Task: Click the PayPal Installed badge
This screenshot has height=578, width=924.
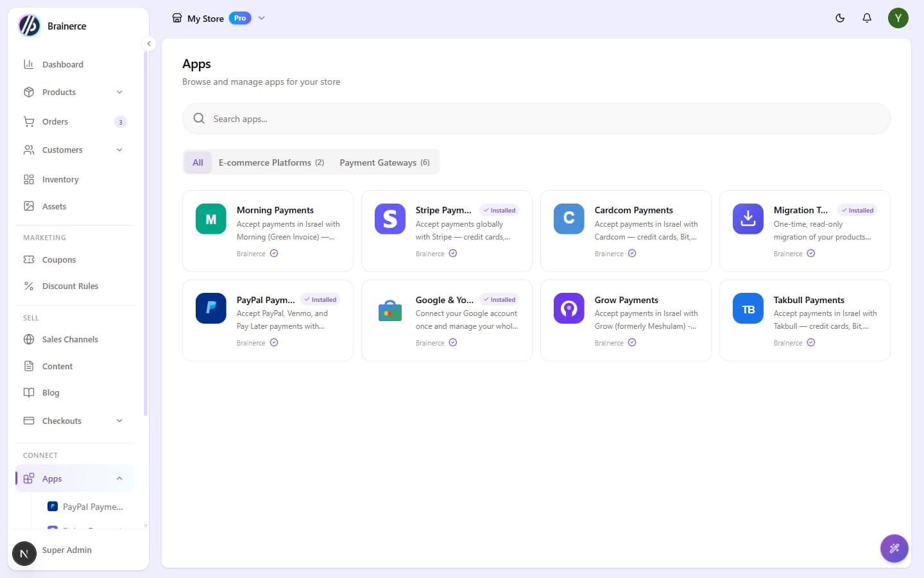Action: (x=320, y=299)
